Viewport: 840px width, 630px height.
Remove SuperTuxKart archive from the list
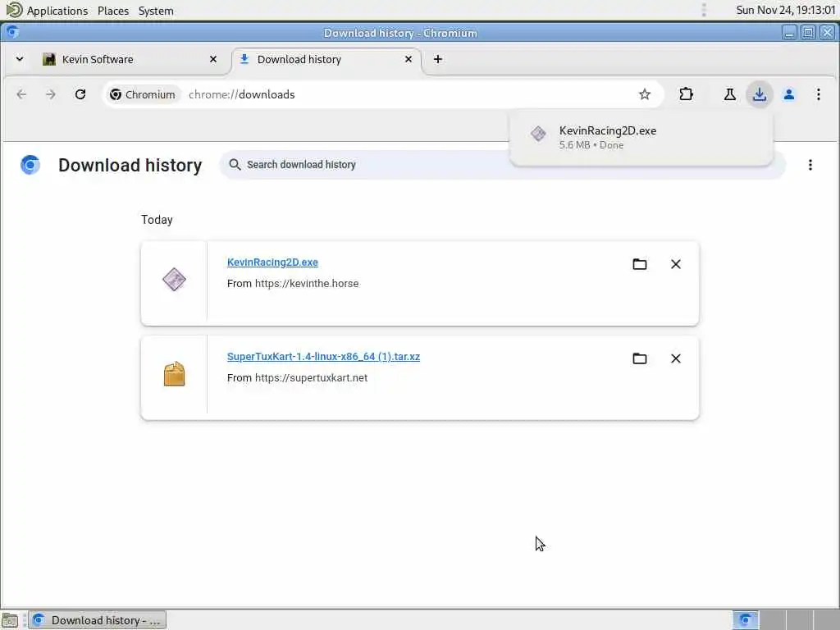coord(676,358)
